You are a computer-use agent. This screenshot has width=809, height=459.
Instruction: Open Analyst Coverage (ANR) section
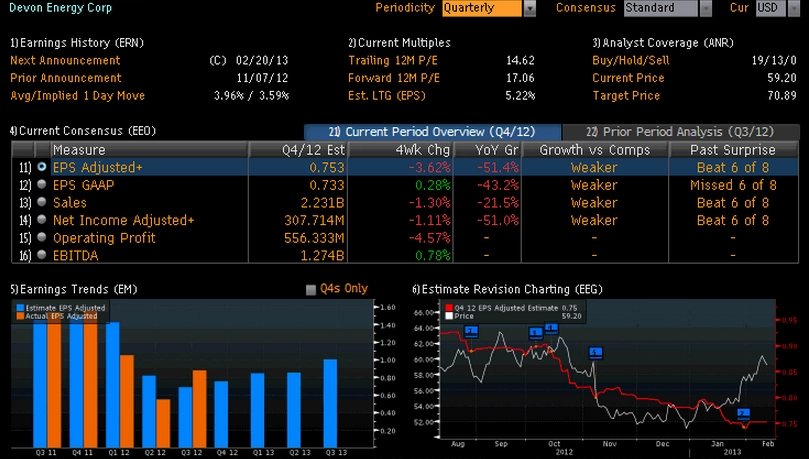pyautogui.click(x=662, y=43)
